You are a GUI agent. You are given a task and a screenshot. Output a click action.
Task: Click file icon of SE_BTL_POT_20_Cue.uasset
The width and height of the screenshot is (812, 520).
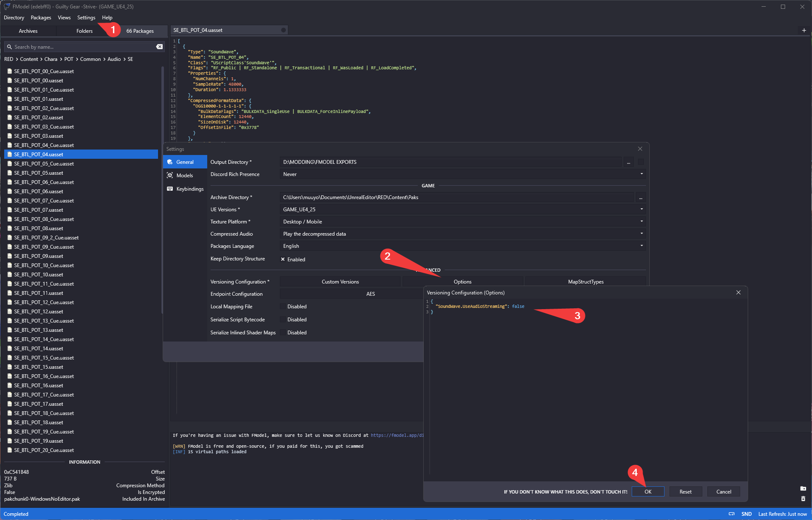pyautogui.click(x=10, y=450)
